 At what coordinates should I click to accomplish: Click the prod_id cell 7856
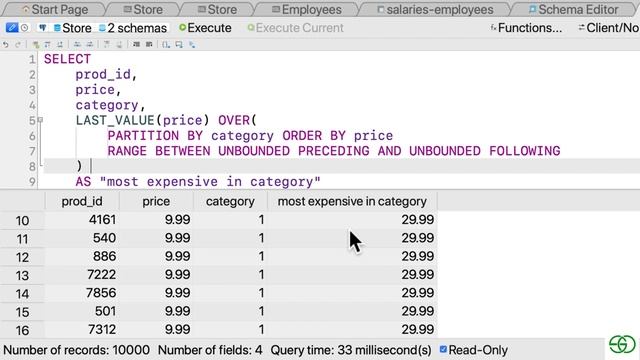click(82, 293)
